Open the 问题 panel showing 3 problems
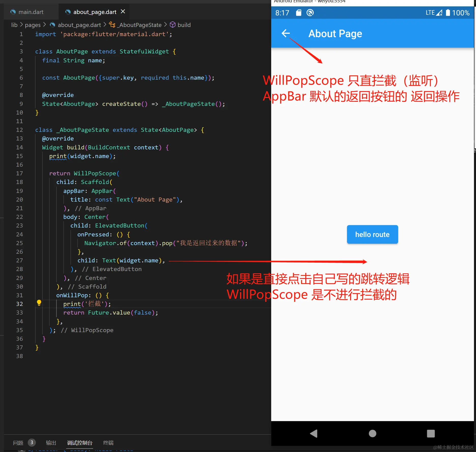Image resolution: width=476 pixels, height=452 pixels. (18, 443)
